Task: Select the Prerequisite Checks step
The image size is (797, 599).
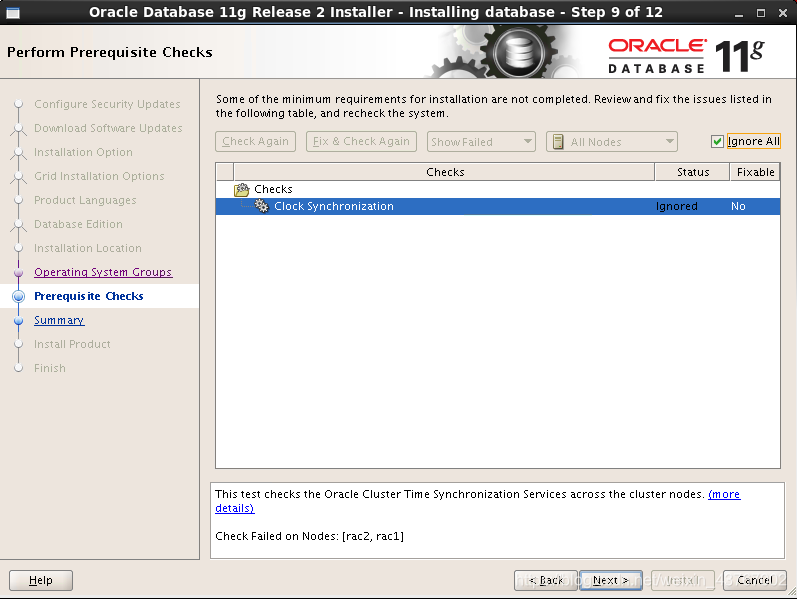Action: pos(88,296)
